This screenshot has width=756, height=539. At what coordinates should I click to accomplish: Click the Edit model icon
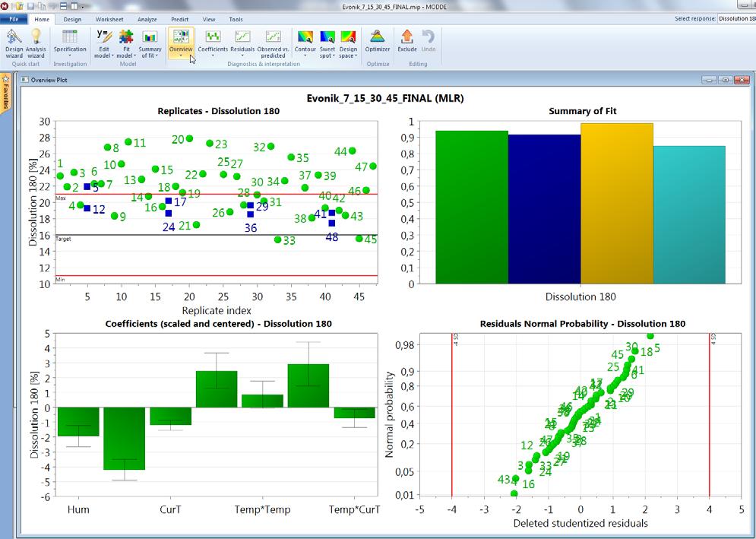pos(104,36)
